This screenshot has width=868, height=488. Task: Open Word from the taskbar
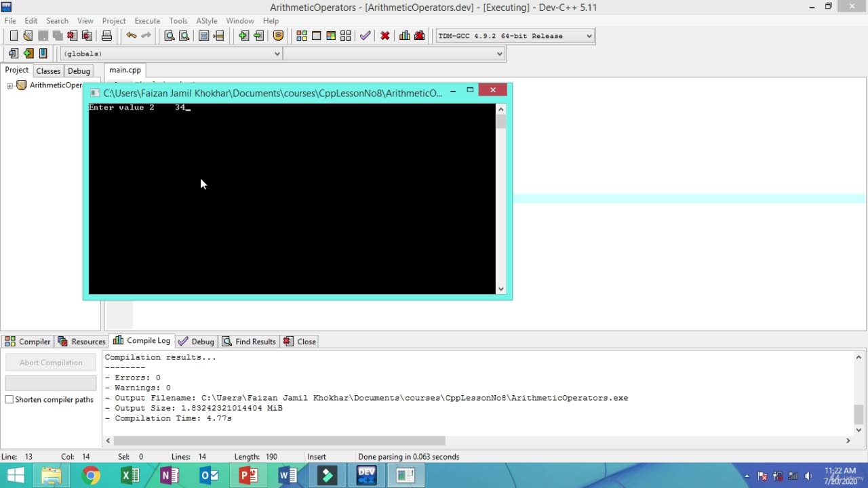click(288, 476)
